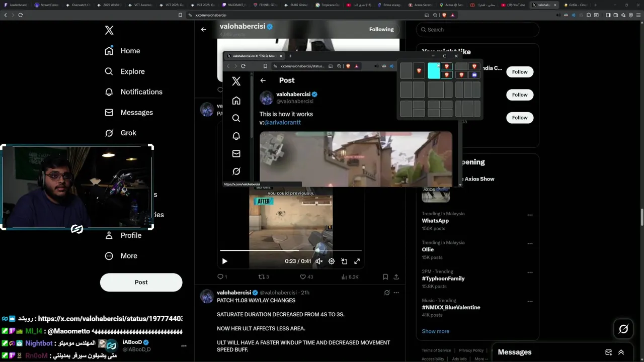644x362 pixels.
Task: Click the envelope icon in the popup window sidebar
Action: (x=236, y=154)
